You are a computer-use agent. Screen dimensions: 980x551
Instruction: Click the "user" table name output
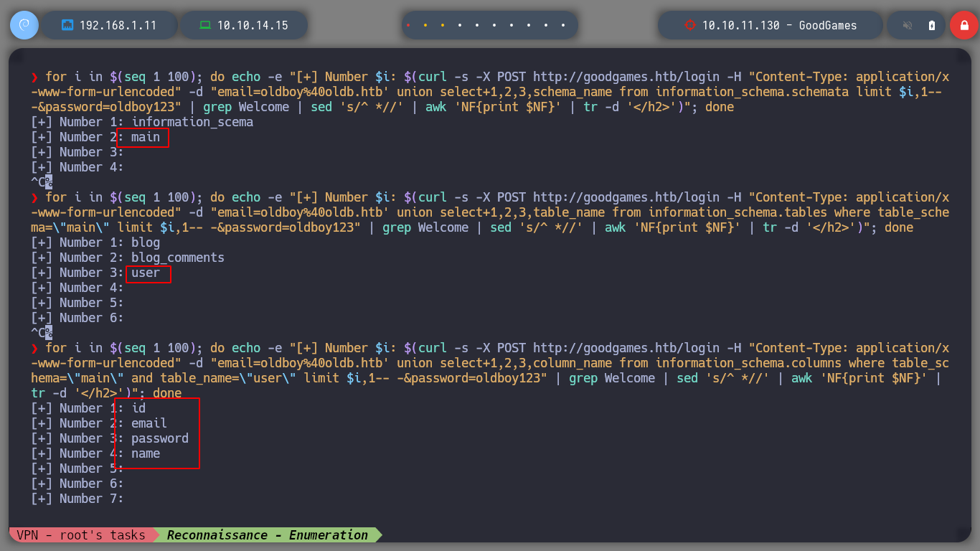click(146, 273)
